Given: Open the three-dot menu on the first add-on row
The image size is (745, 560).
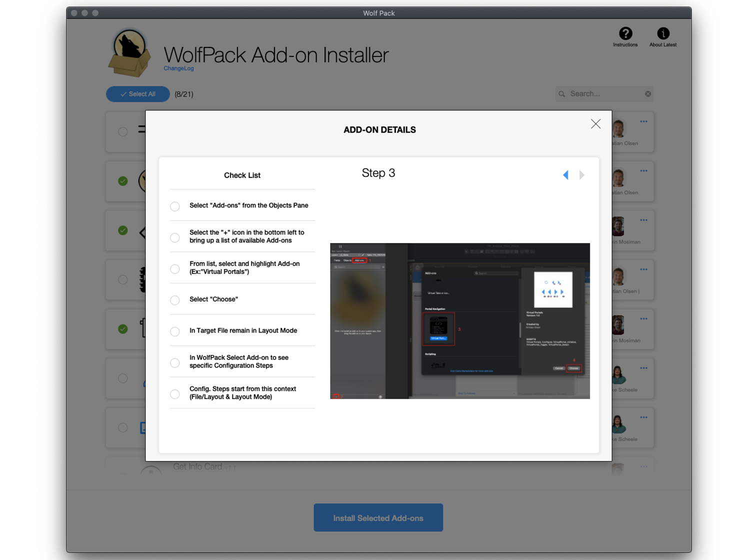Looking at the screenshot, I should [x=643, y=121].
